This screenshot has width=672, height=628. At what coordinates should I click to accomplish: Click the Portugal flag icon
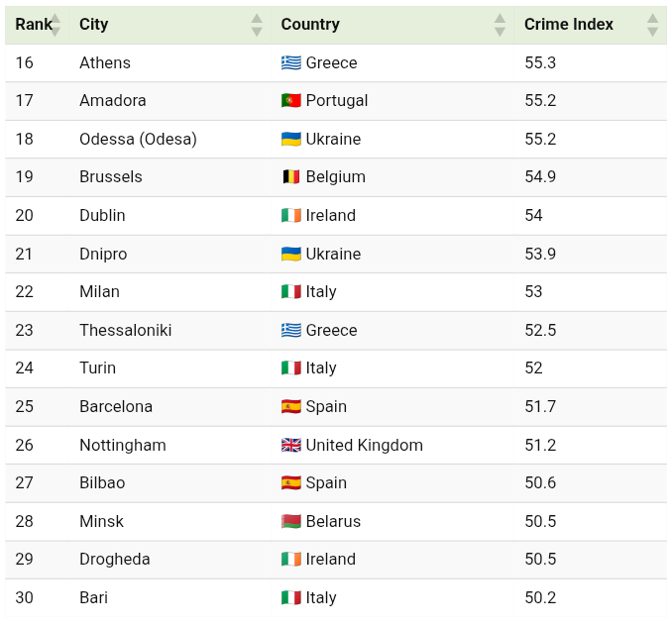click(x=290, y=101)
